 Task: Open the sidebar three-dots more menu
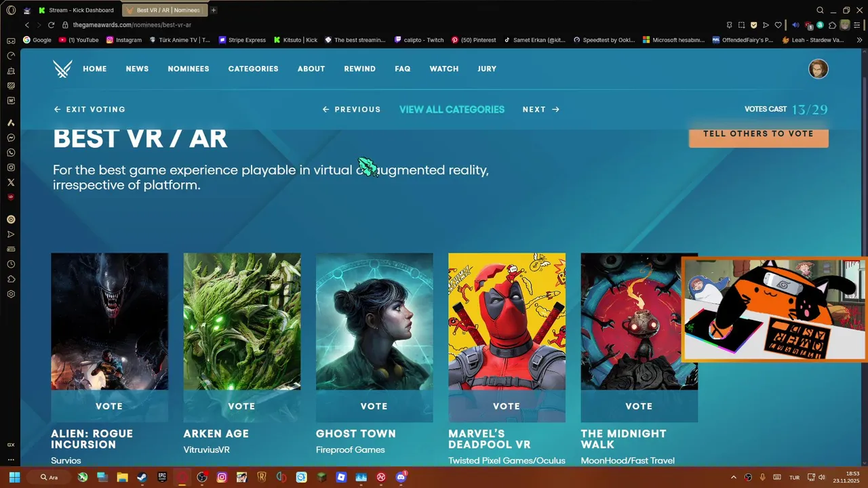tap(11, 460)
